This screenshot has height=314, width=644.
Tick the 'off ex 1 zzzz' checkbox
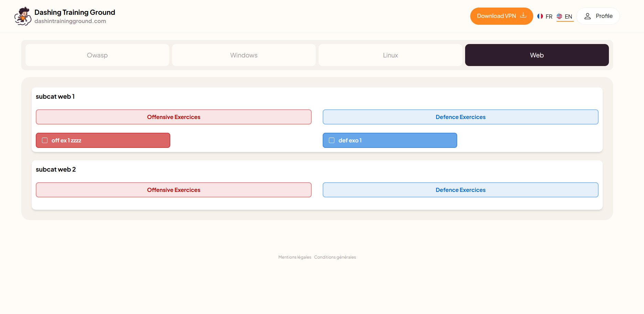tap(45, 140)
